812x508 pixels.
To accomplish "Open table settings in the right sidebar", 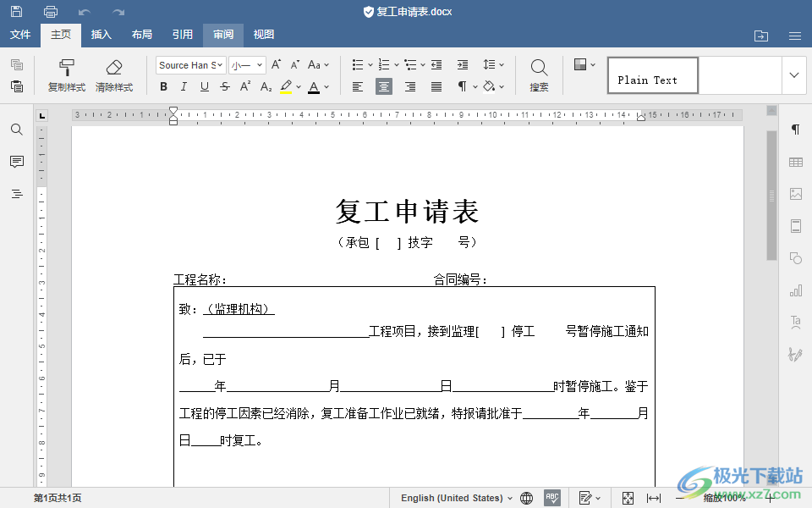I will pyautogui.click(x=795, y=163).
